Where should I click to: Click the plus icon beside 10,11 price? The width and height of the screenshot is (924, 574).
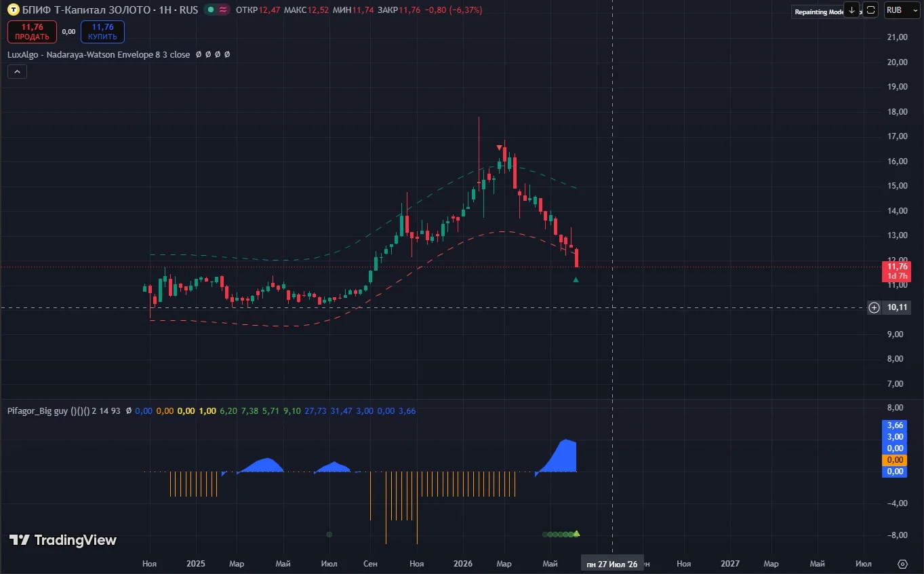(875, 307)
